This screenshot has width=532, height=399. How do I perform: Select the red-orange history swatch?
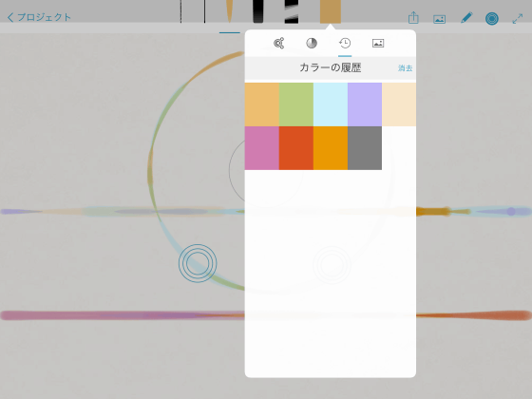296,148
